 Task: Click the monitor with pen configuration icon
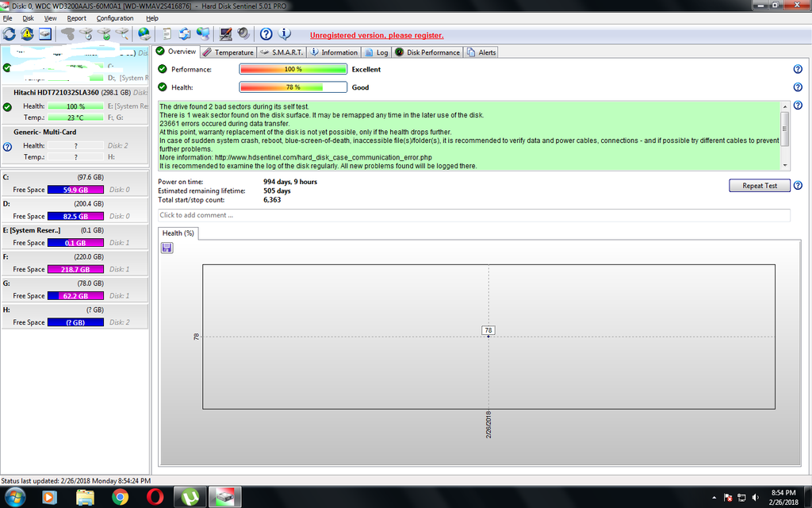(225, 34)
